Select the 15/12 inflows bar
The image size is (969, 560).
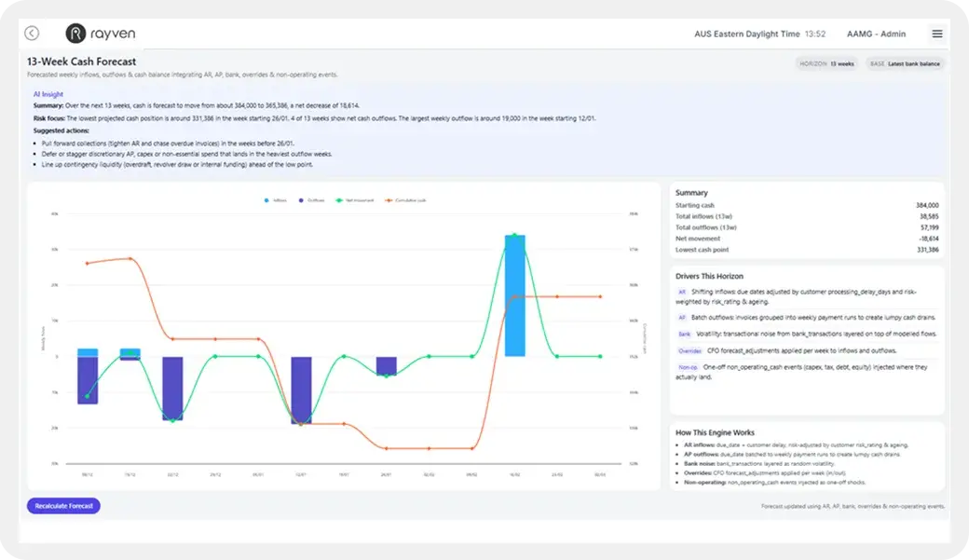point(130,352)
